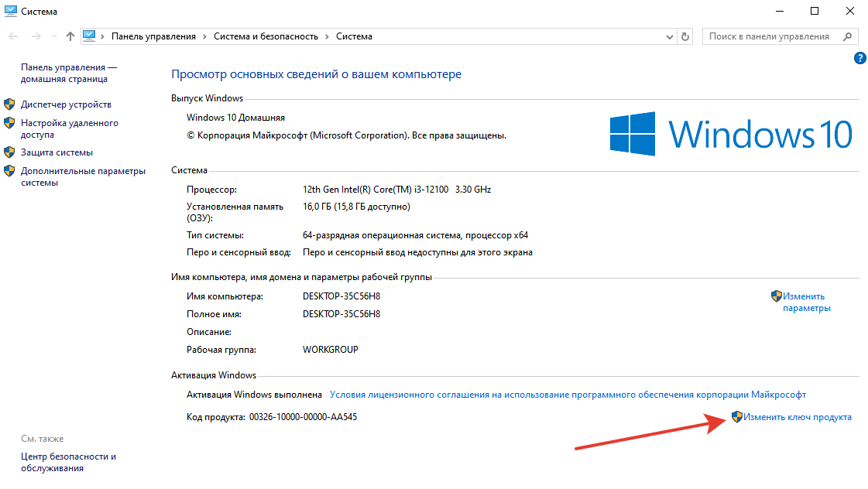Click the shield icon beside 'Настройка удаленного доступа'
The image size is (868, 489).
point(9,123)
